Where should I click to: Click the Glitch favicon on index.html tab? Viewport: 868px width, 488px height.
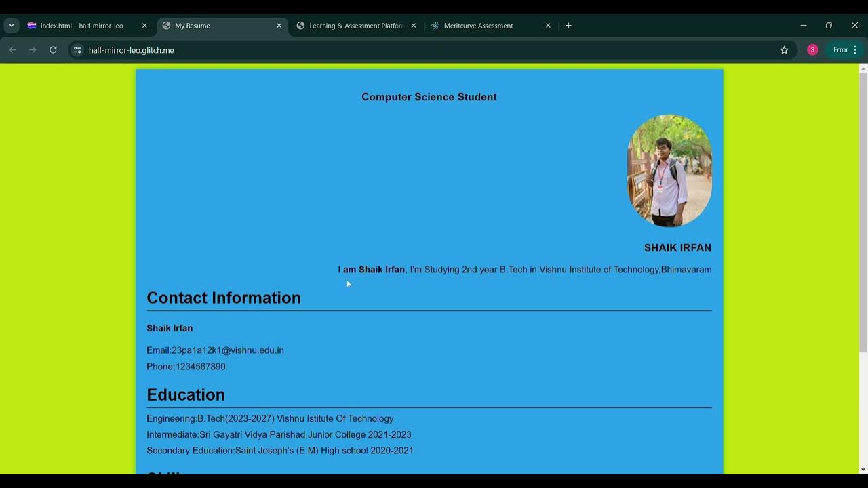(32, 26)
